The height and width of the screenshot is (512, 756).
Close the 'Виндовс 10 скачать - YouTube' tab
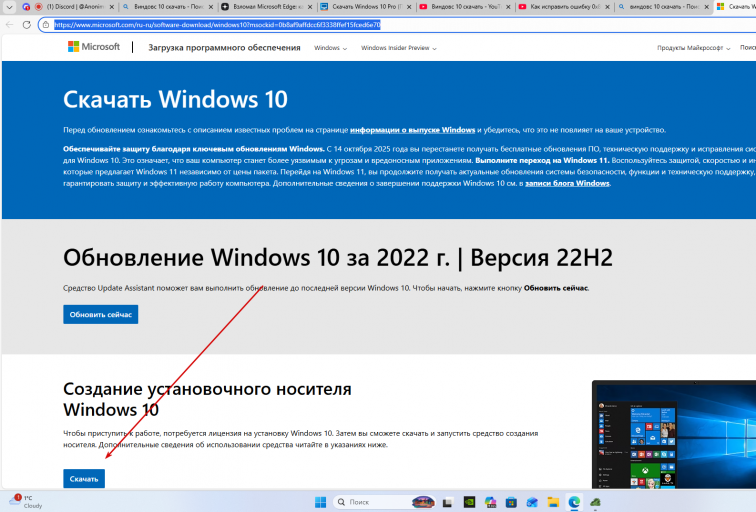508,7
